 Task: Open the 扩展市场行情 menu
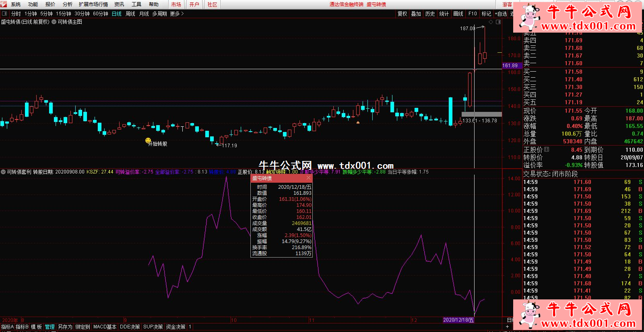click(x=93, y=4)
